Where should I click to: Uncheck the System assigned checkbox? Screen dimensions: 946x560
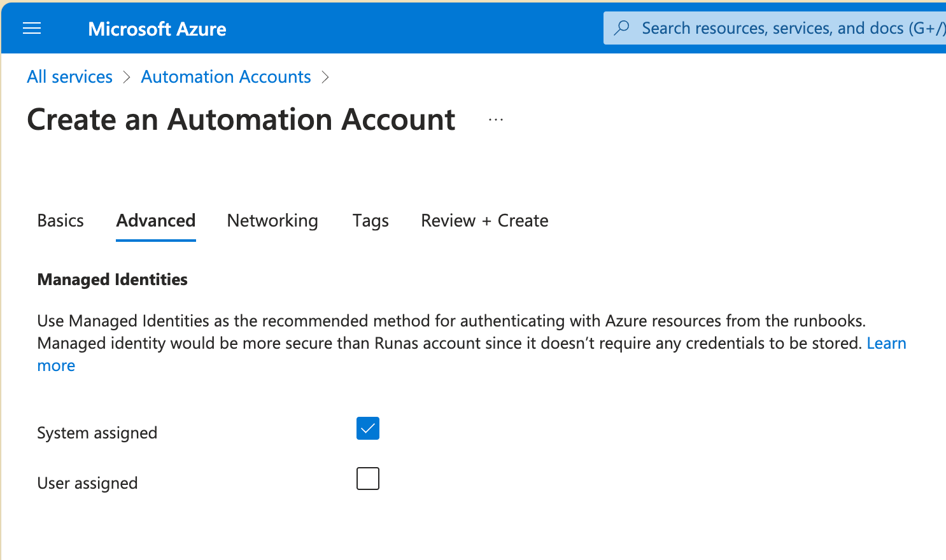368,428
